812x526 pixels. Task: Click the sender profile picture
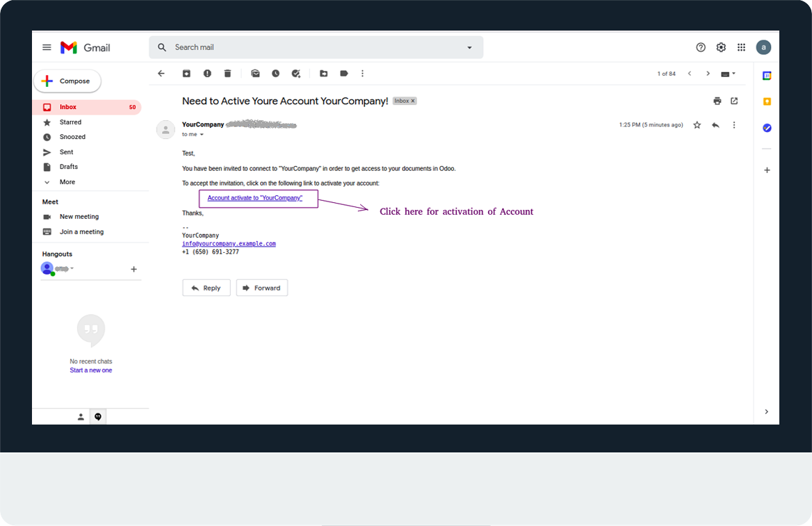[165, 129]
